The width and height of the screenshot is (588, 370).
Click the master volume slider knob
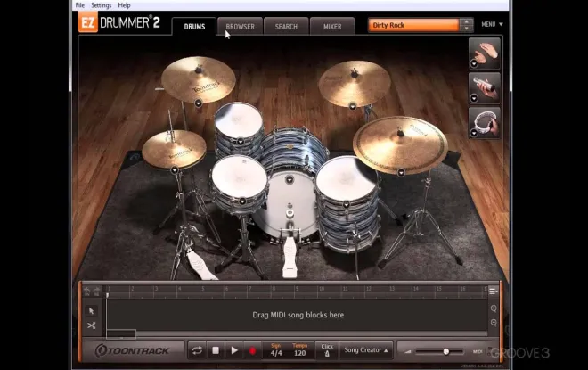tap(445, 351)
